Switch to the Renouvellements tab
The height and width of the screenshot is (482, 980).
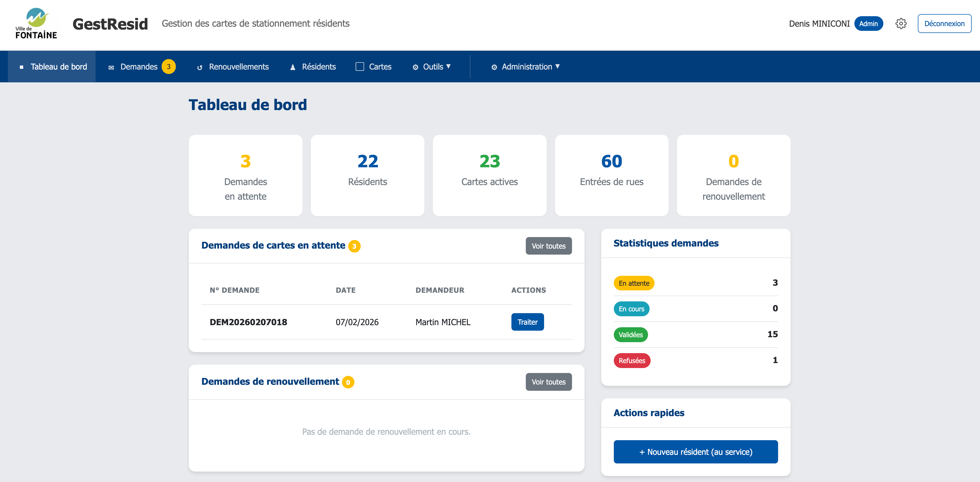[x=238, y=67]
